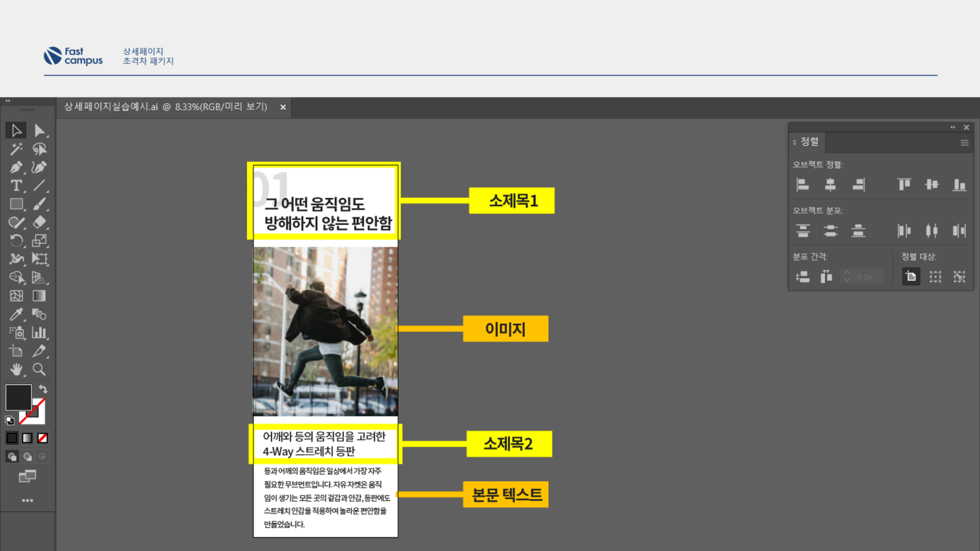Vertical align top button
This screenshot has height=551, width=980.
pyautogui.click(x=904, y=185)
